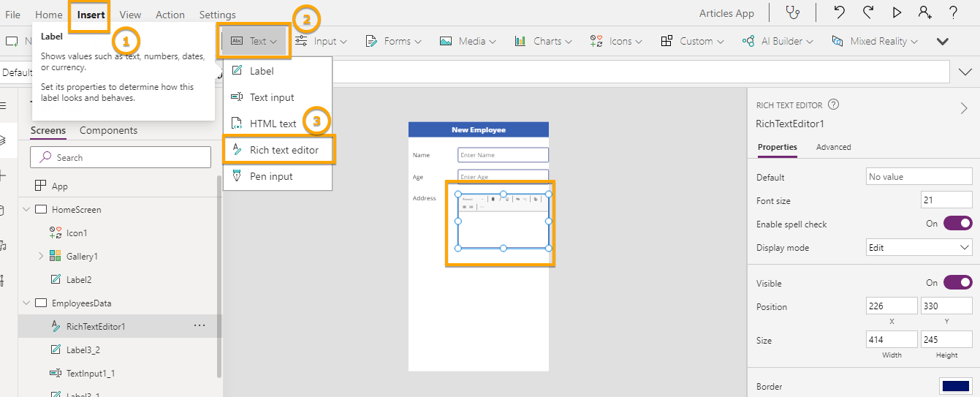The height and width of the screenshot is (397, 980).
Task: Click the Font size input field
Action: [946, 200]
